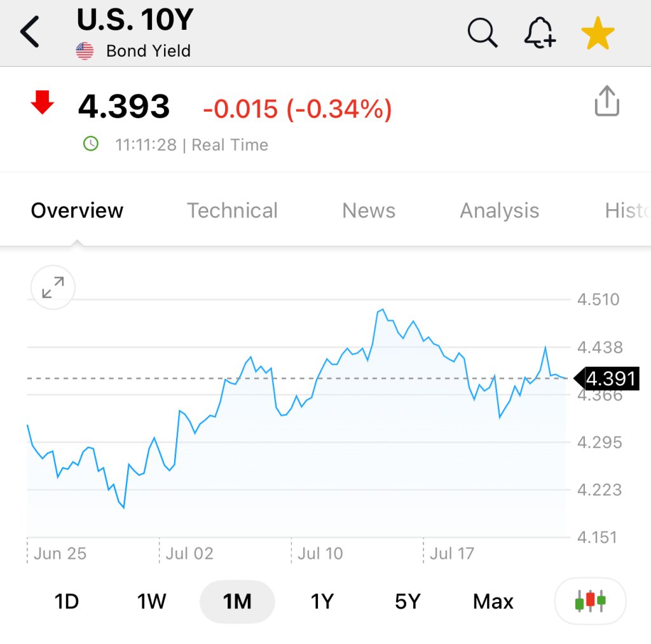Open search with the magnifier icon

click(x=483, y=32)
